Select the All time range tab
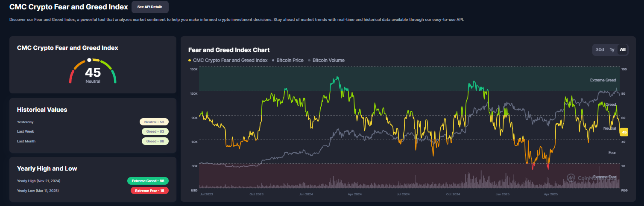 pos(623,49)
